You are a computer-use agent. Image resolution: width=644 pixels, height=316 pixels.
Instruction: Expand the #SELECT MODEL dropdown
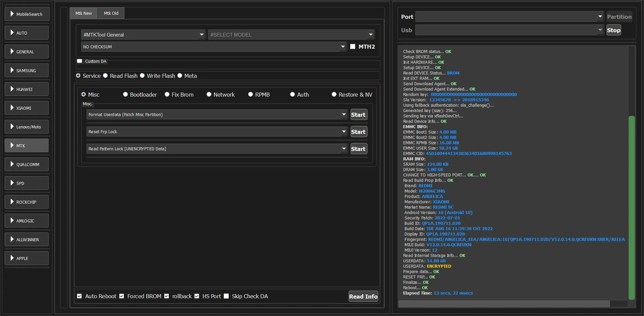tap(291, 35)
